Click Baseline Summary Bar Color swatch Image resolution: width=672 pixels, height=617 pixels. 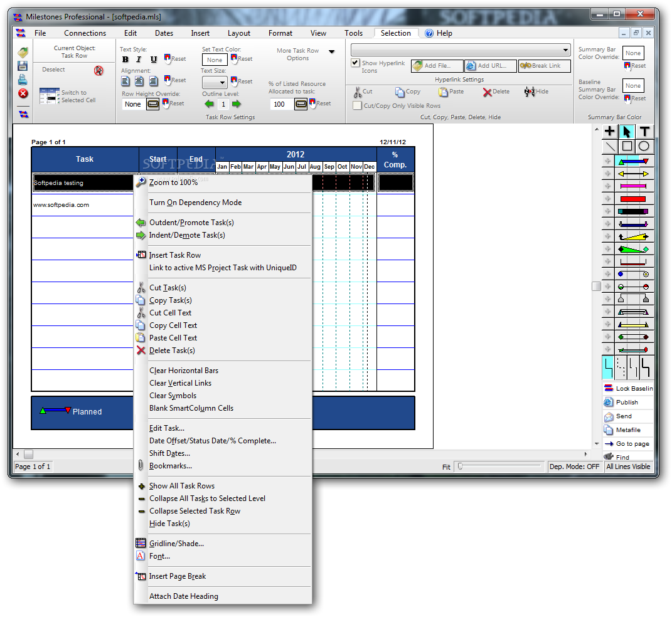tap(633, 86)
